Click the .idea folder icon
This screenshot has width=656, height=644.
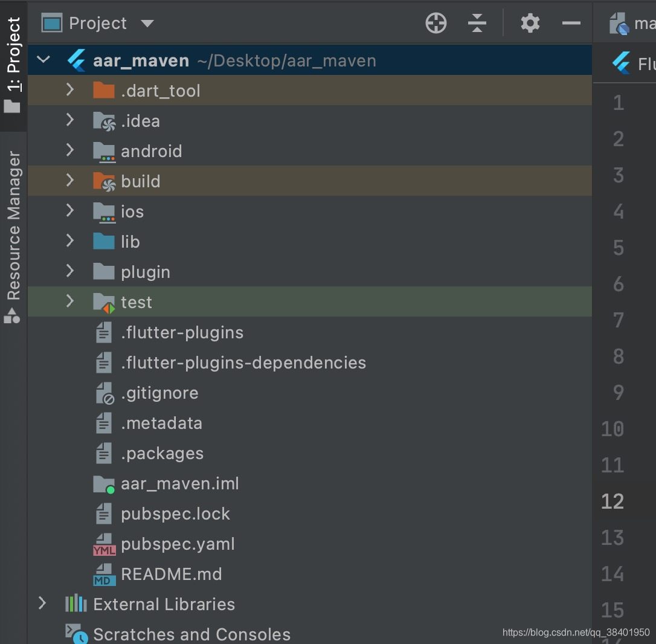point(104,121)
